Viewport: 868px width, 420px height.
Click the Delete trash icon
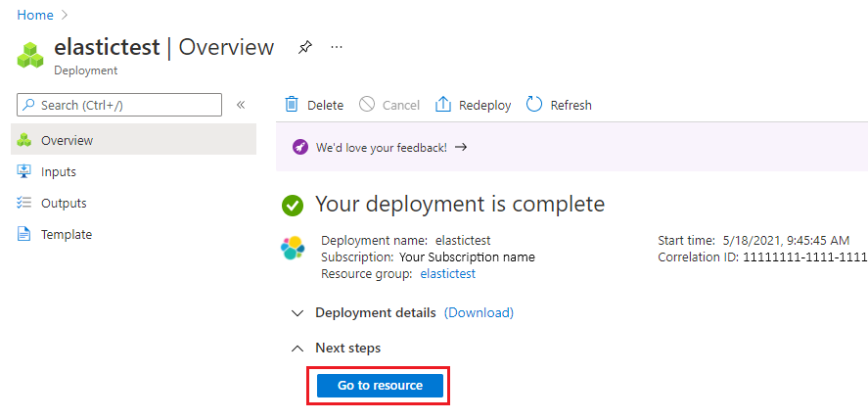point(292,105)
